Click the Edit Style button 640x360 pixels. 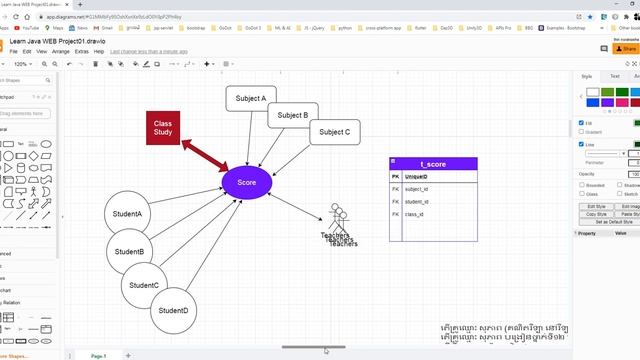tap(596, 207)
